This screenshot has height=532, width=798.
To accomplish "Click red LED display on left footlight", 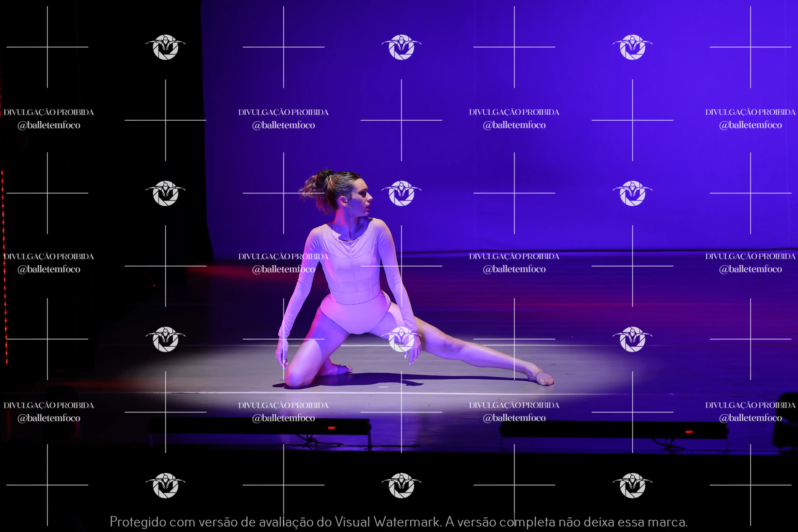I will pyautogui.click(x=331, y=428).
